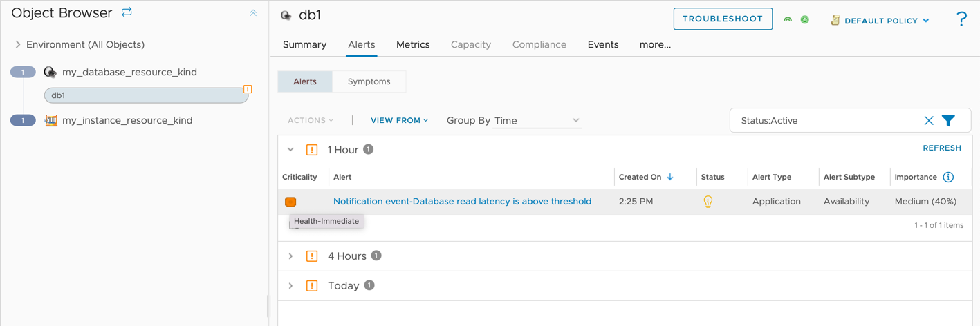Expand the 4 Hours alert group
The height and width of the screenshot is (326, 980).
point(290,256)
